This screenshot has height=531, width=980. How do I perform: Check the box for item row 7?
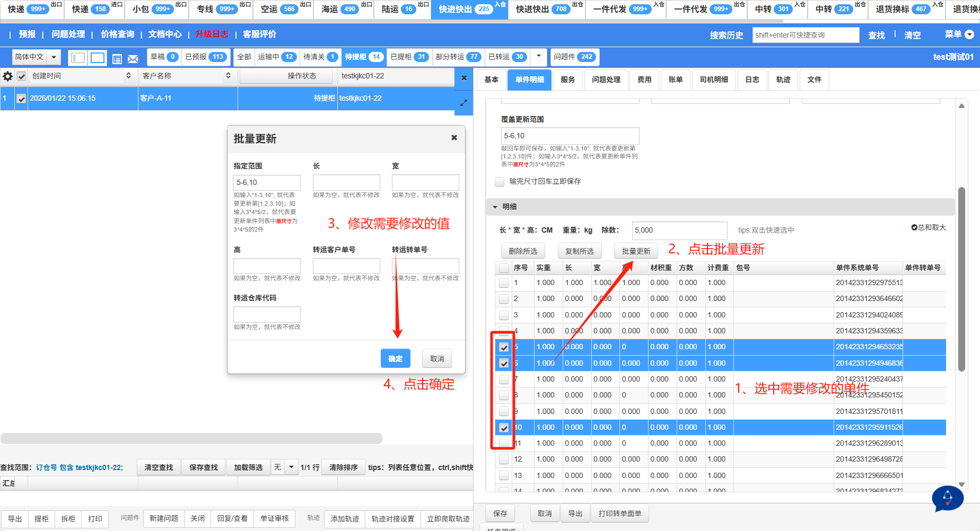pos(504,379)
